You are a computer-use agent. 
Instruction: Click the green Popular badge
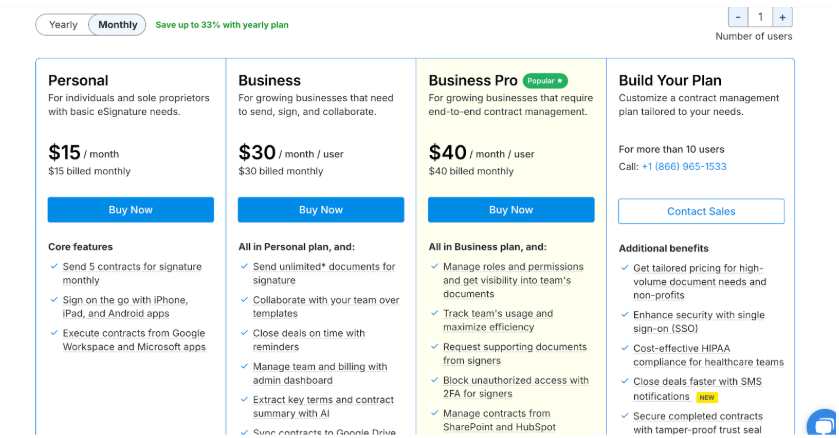click(x=546, y=80)
